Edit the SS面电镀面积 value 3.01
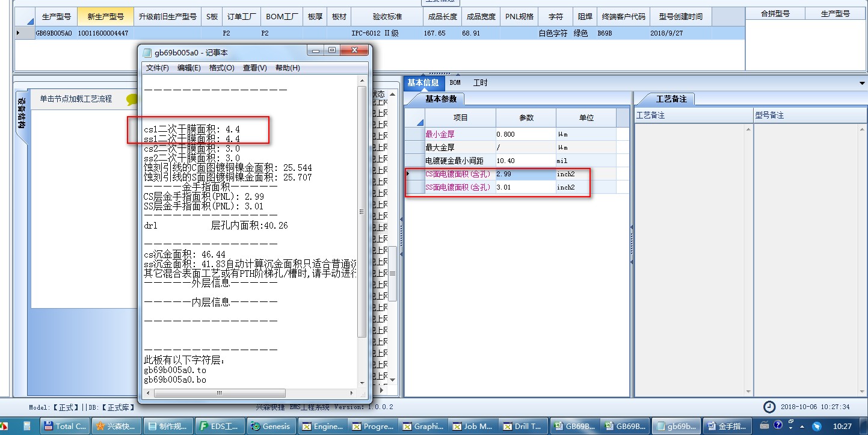This screenshot has width=868, height=435. point(526,187)
